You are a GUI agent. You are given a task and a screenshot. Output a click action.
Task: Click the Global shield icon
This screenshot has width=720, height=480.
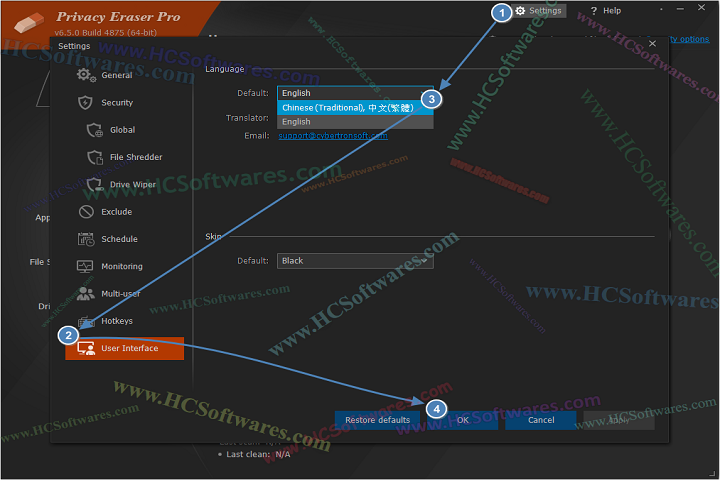pos(95,130)
